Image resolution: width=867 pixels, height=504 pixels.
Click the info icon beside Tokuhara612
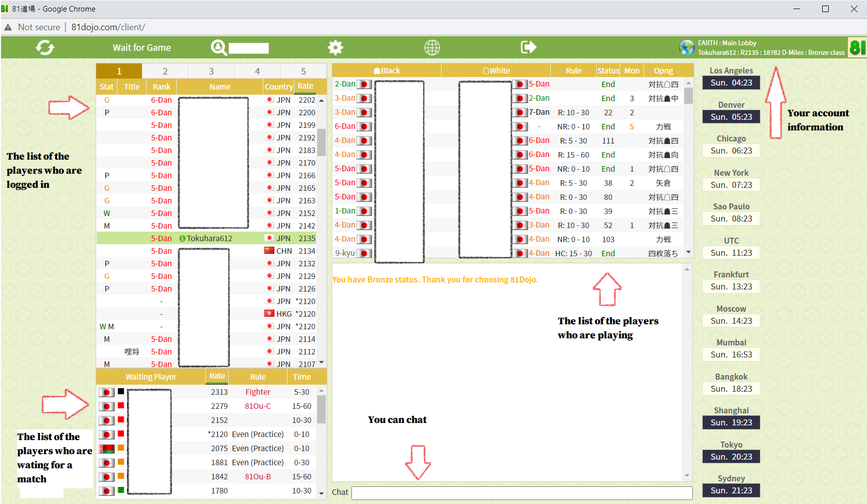click(182, 239)
